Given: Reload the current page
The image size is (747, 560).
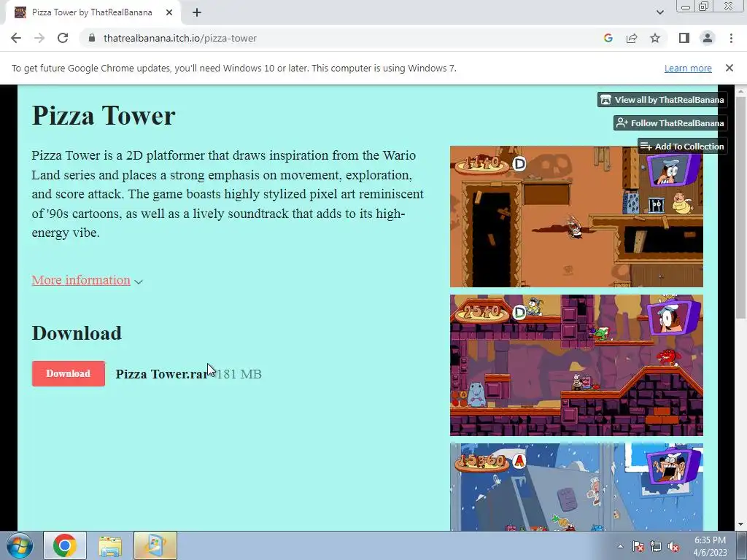Looking at the screenshot, I should pos(63,38).
